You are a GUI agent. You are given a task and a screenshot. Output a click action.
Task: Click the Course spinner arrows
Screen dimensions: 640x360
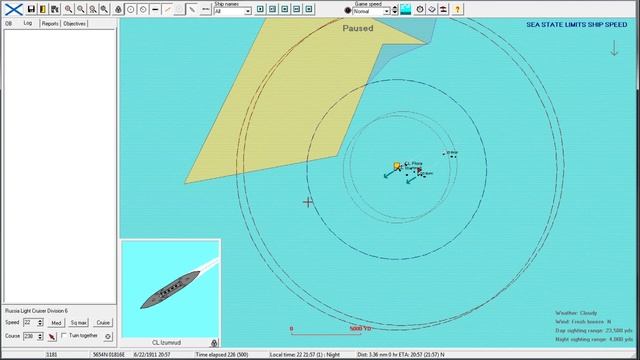(40, 336)
